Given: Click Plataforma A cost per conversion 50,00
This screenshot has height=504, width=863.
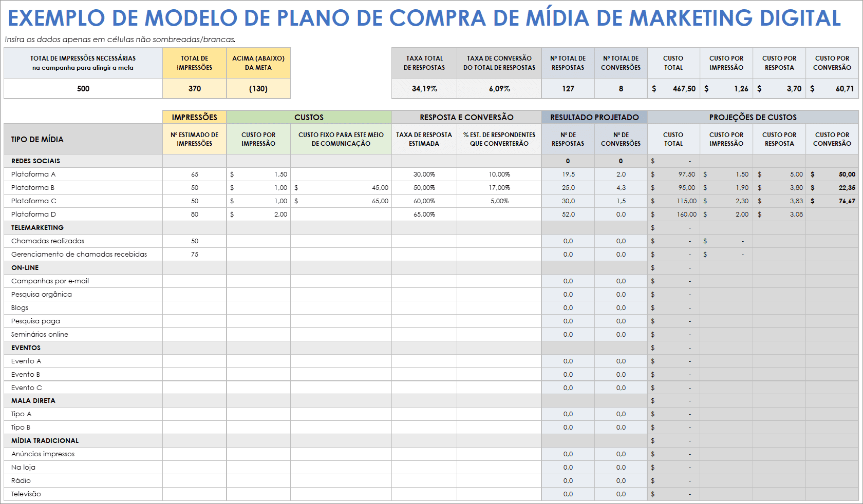Looking at the screenshot, I should tap(832, 175).
